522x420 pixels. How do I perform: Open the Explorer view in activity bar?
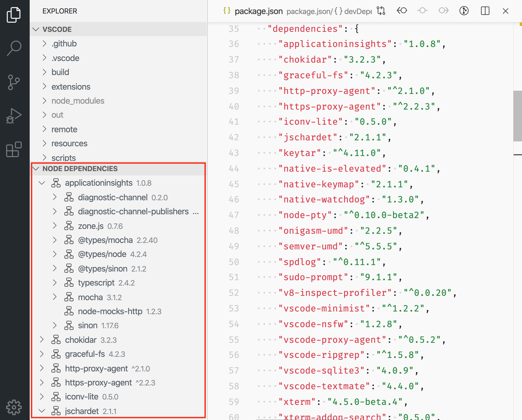click(x=14, y=15)
